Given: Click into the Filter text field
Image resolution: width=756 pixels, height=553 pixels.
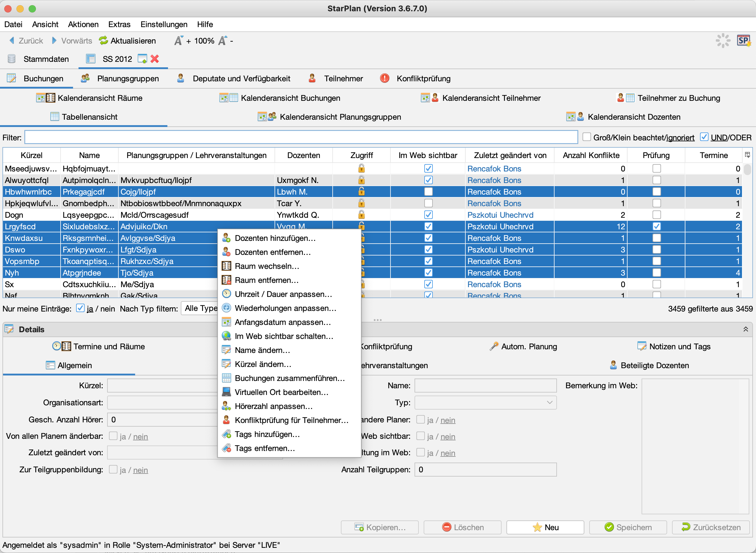Looking at the screenshot, I should pyautogui.click(x=301, y=137).
